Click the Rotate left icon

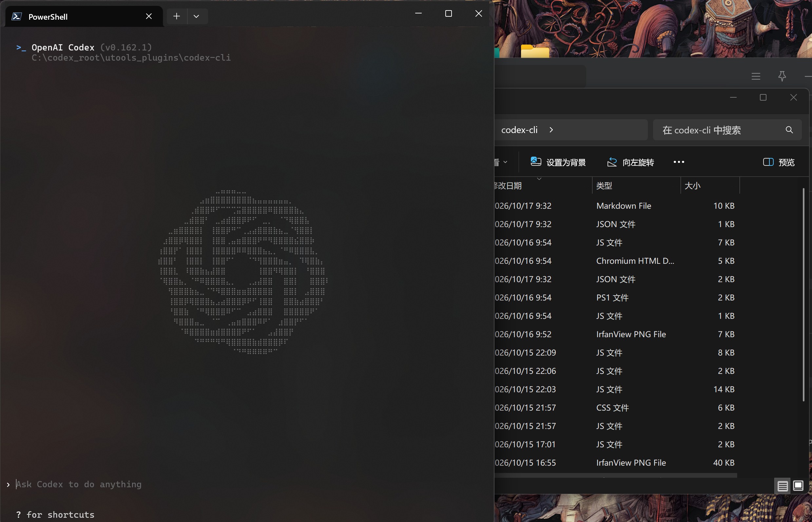(612, 162)
